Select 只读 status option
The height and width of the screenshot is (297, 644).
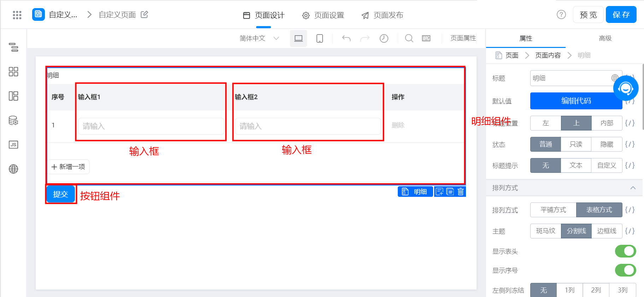point(576,144)
